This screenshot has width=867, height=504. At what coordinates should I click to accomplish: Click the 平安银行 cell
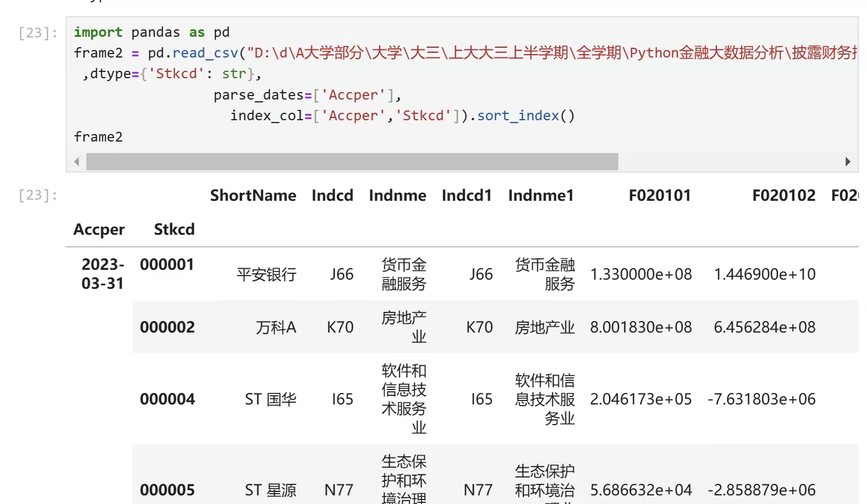pos(266,274)
